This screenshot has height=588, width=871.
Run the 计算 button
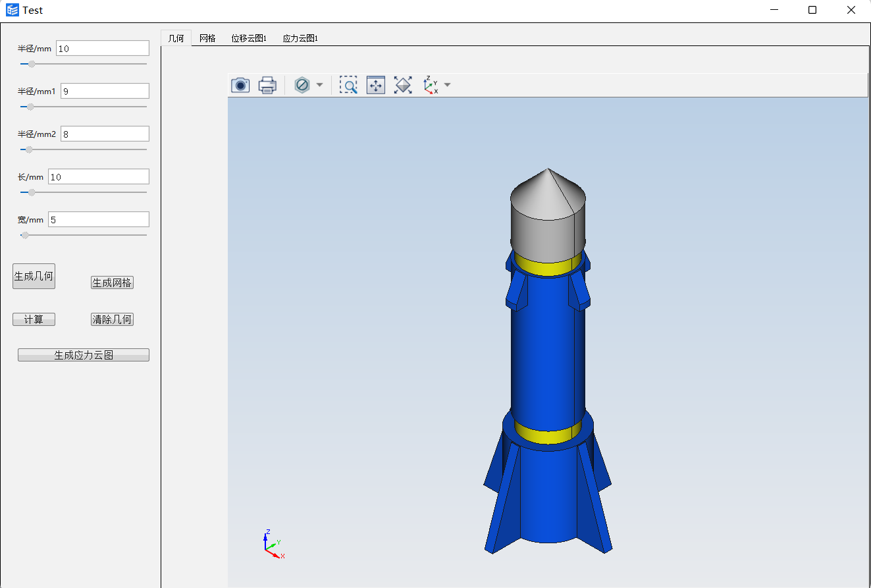coord(34,319)
